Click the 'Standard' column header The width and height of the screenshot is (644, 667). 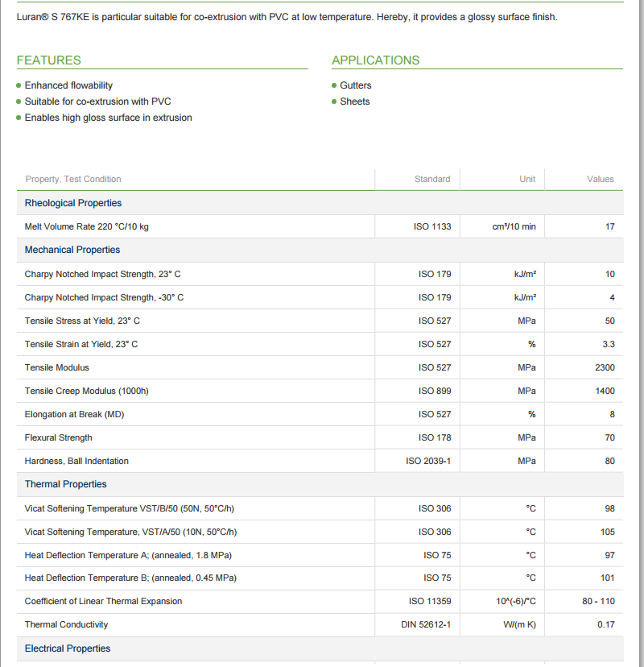432,179
